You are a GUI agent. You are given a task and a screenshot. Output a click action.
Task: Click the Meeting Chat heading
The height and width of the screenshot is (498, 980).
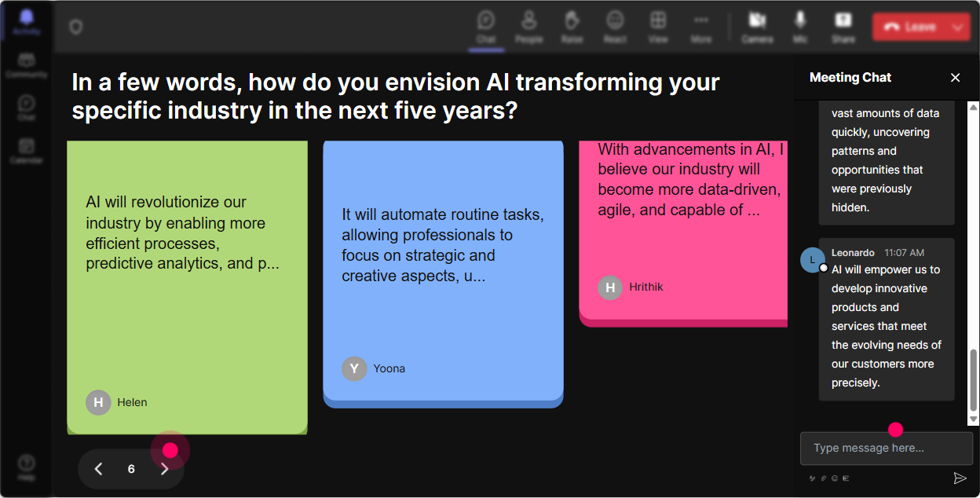[x=850, y=77]
